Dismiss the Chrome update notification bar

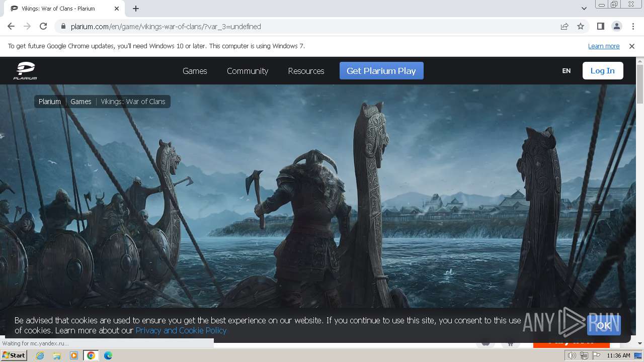(632, 46)
